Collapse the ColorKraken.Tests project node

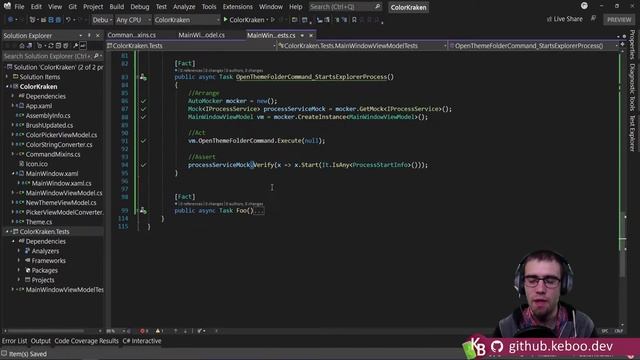(x=7, y=231)
